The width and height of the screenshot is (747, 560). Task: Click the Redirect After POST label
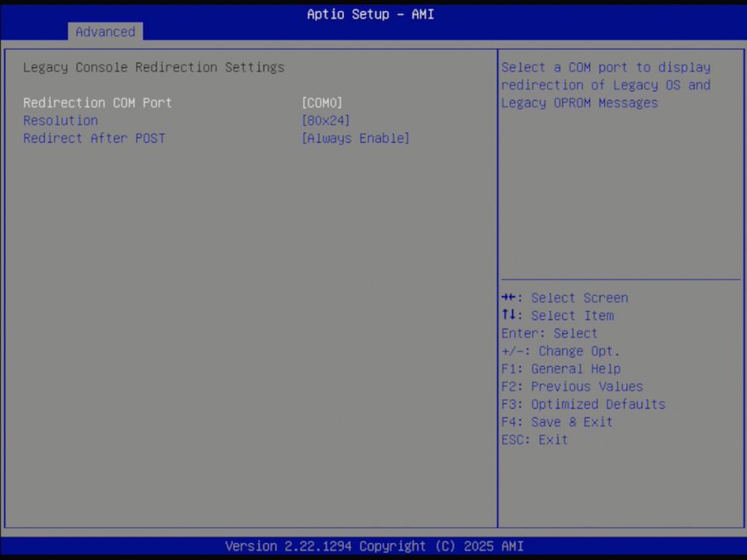pos(94,138)
